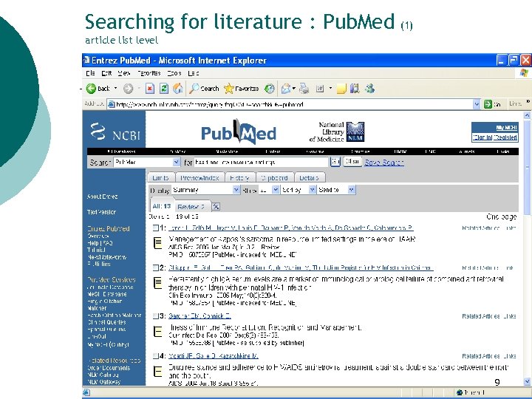Expand the Edit button dropdown arrow
Viewport: 532px width, 399px height.
(x=330, y=89)
